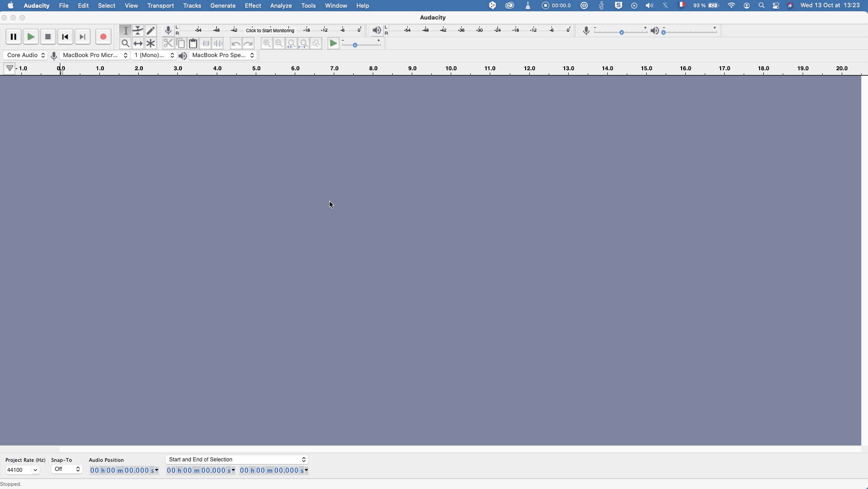Open the Generate menu
This screenshot has width=868, height=489.
pyautogui.click(x=223, y=6)
